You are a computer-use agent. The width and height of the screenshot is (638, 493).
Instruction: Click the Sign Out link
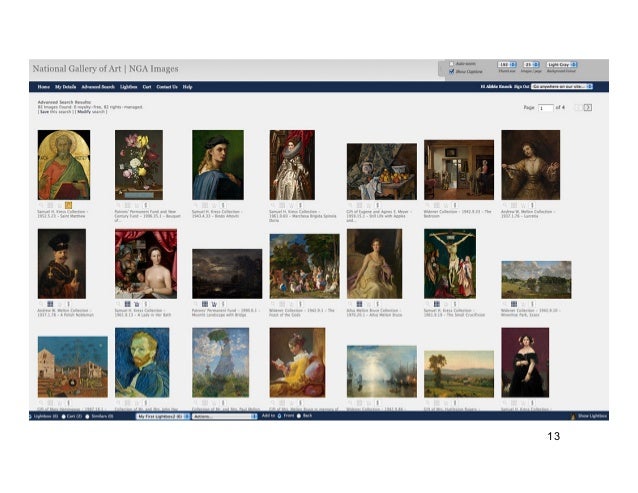pyautogui.click(x=521, y=87)
